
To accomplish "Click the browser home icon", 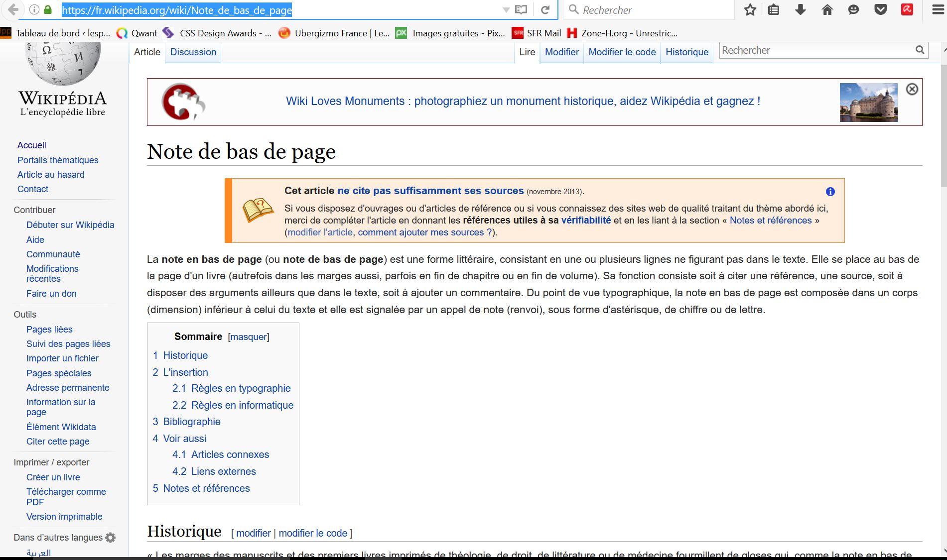I will point(827,10).
